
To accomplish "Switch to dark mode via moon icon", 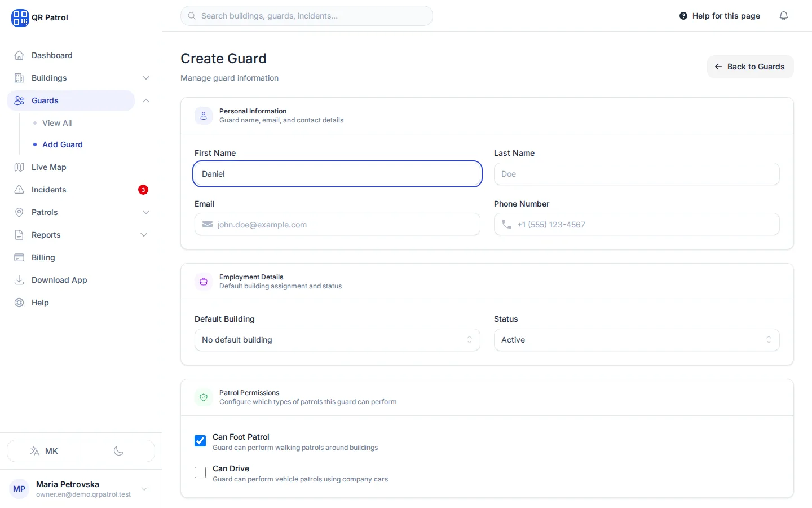I will click(x=118, y=451).
